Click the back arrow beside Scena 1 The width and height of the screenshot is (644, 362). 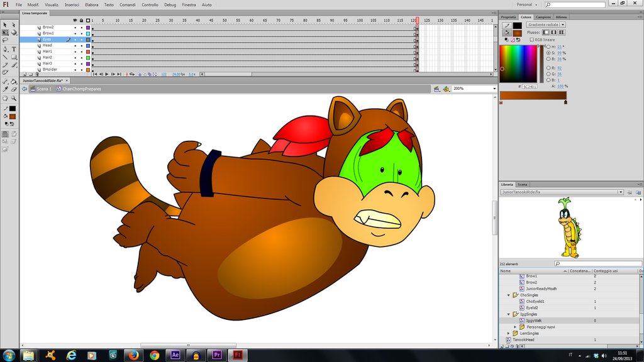[25, 89]
